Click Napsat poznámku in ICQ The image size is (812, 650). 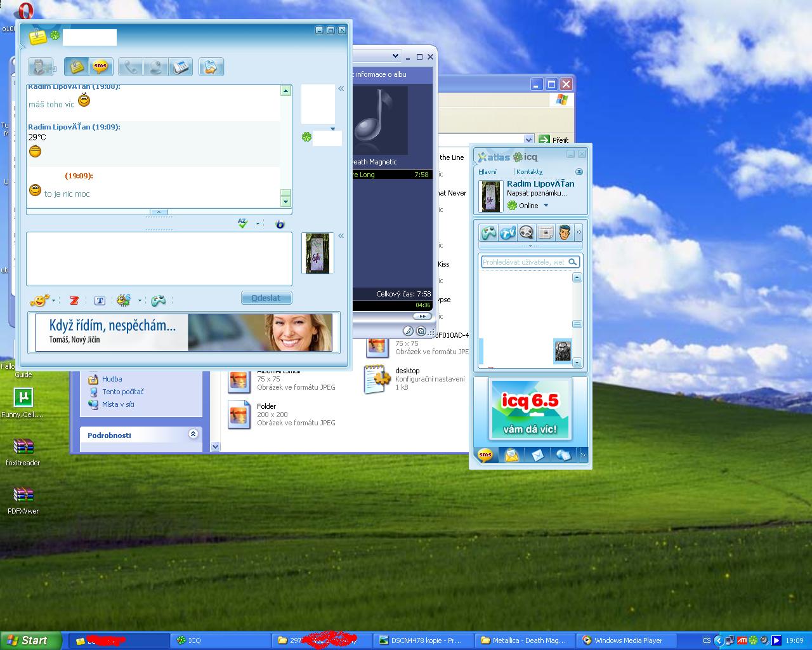click(537, 193)
